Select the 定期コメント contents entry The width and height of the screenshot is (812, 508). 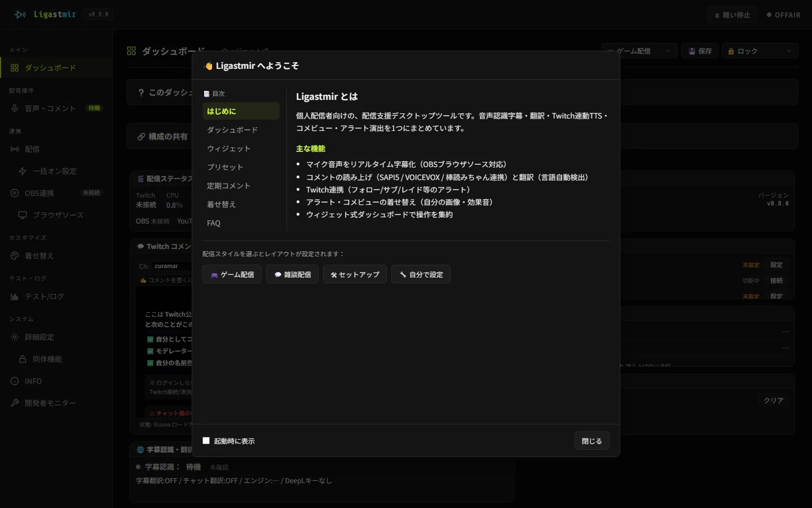pyautogui.click(x=241, y=186)
